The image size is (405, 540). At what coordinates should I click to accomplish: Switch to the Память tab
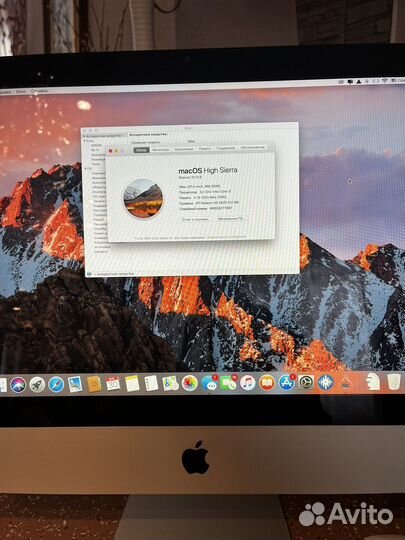coord(205,149)
